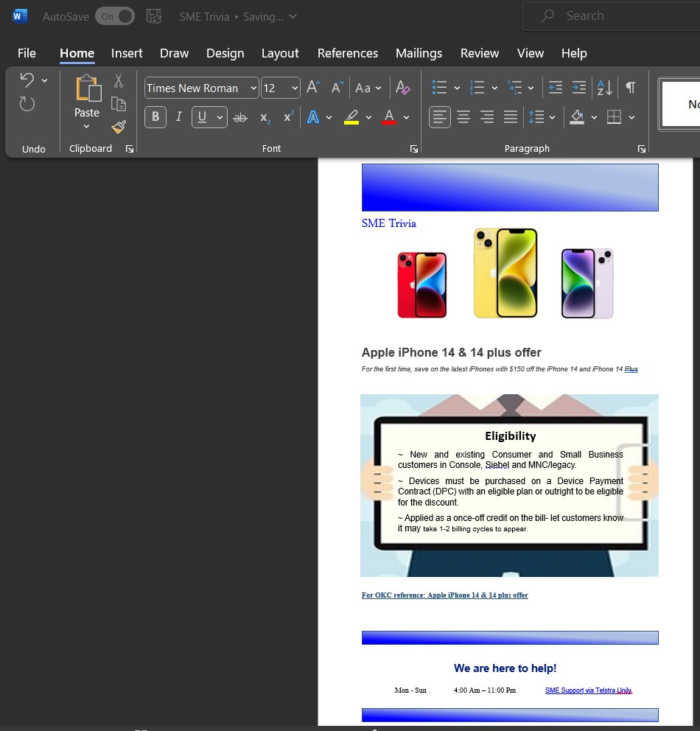
Task: Click the Clear All Formatting icon
Action: click(x=402, y=88)
